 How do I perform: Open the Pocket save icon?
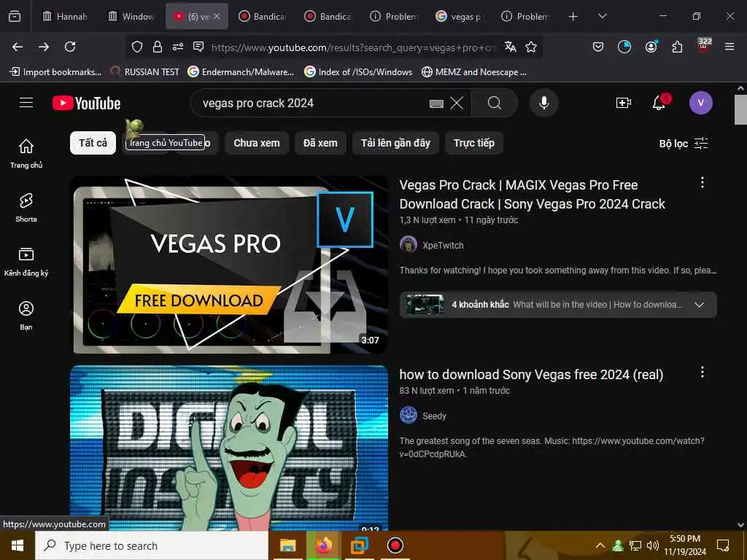(598, 47)
